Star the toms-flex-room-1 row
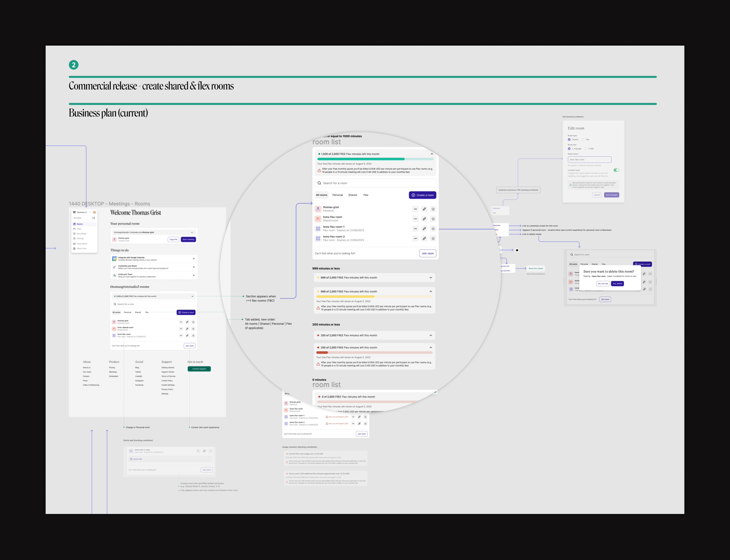Image resolution: width=730 pixels, height=560 pixels. (x=433, y=229)
